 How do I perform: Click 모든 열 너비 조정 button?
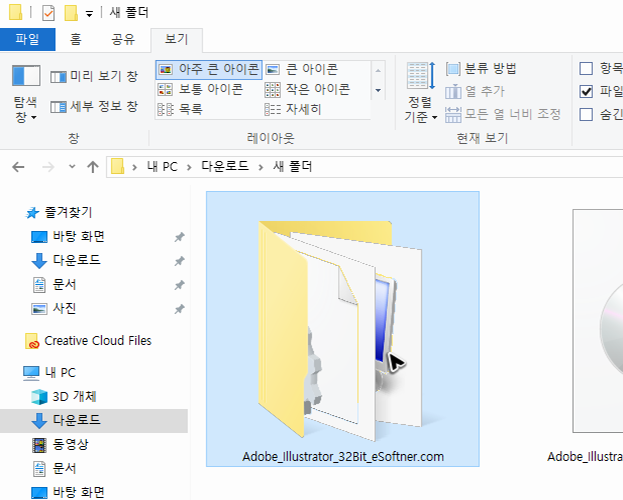tap(503, 114)
